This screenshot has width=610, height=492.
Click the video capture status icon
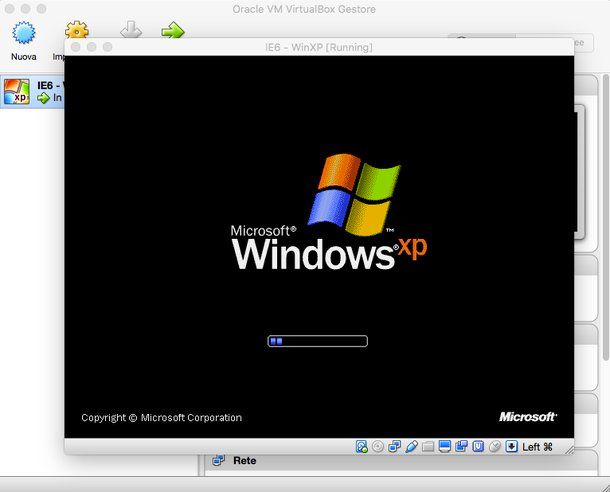click(461, 446)
